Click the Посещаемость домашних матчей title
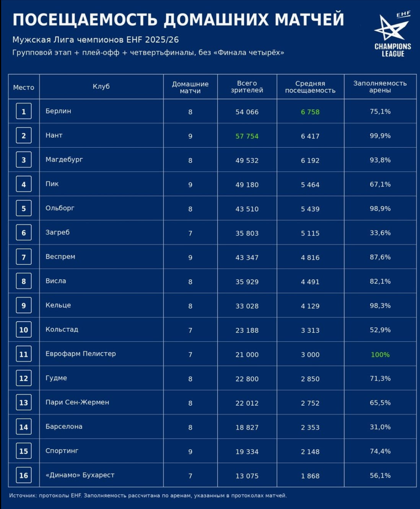This screenshot has height=509, width=420. coord(178,20)
